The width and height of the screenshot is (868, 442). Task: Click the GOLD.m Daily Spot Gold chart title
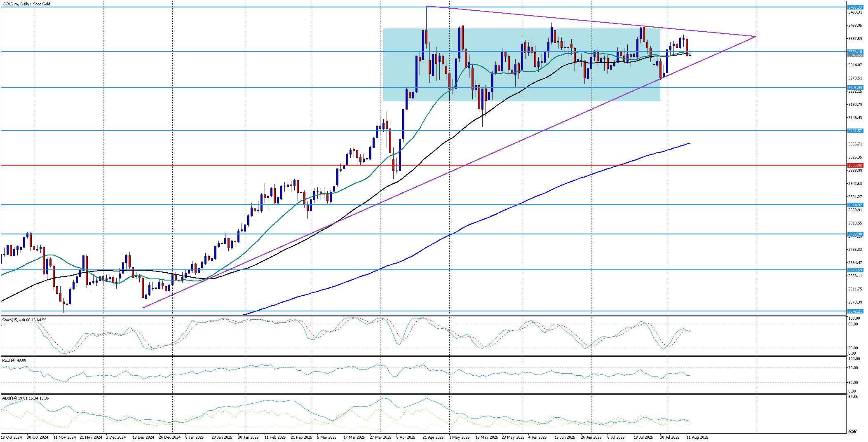[x=26, y=4]
